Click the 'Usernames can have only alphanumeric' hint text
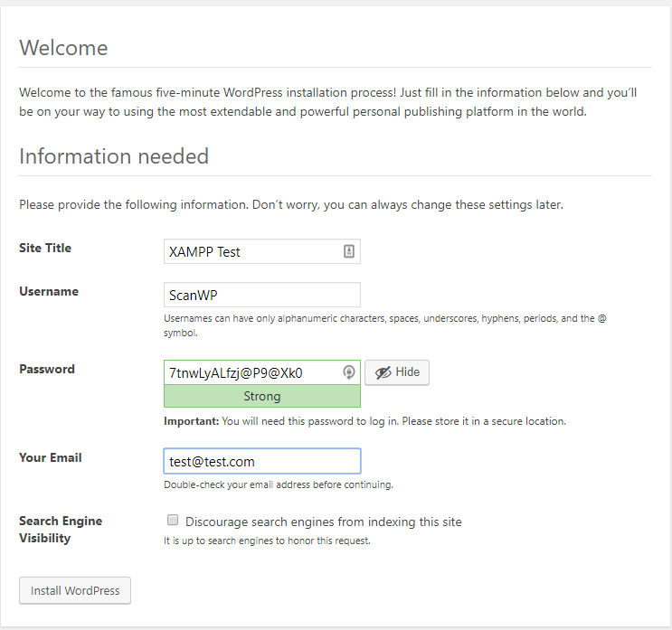 coord(385,325)
